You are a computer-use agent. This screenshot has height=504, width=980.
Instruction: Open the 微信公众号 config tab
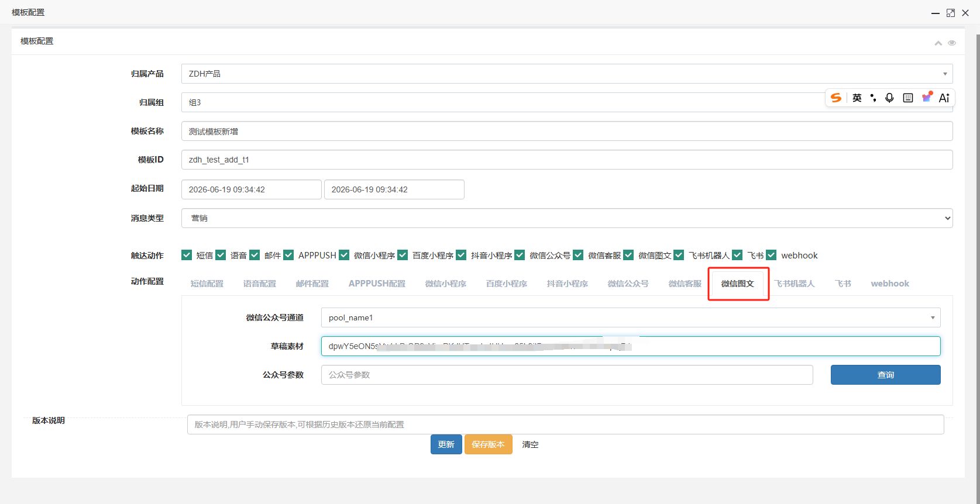[628, 284]
